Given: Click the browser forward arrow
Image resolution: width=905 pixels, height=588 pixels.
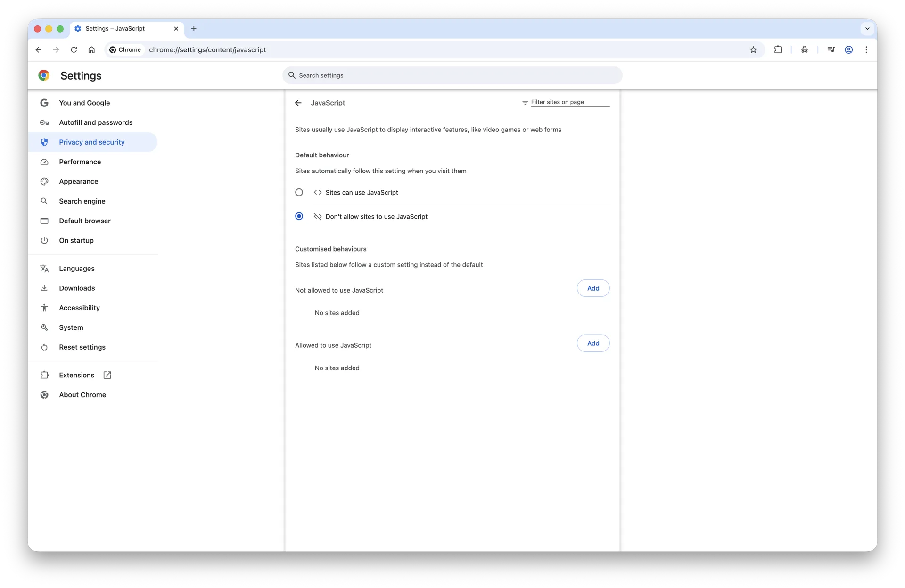Looking at the screenshot, I should [56, 49].
